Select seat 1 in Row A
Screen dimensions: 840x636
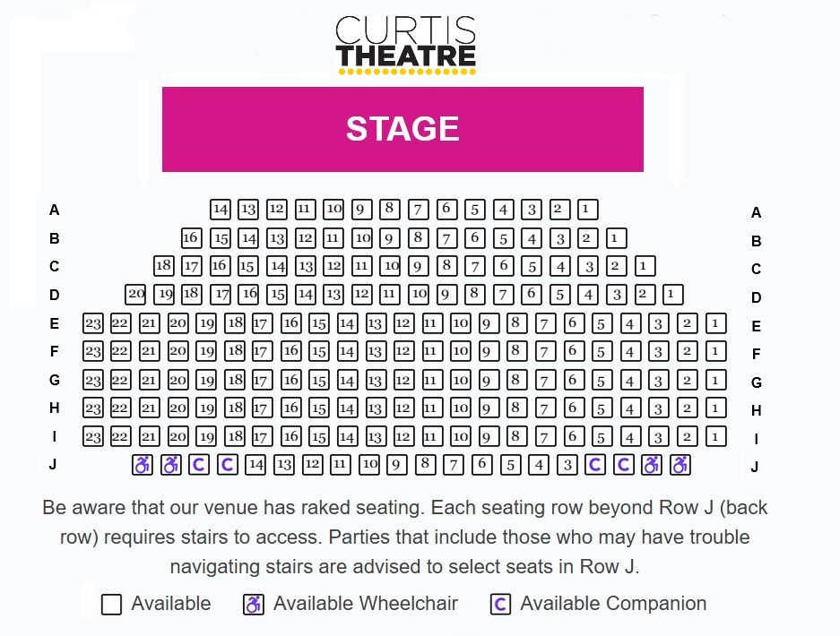(x=588, y=210)
